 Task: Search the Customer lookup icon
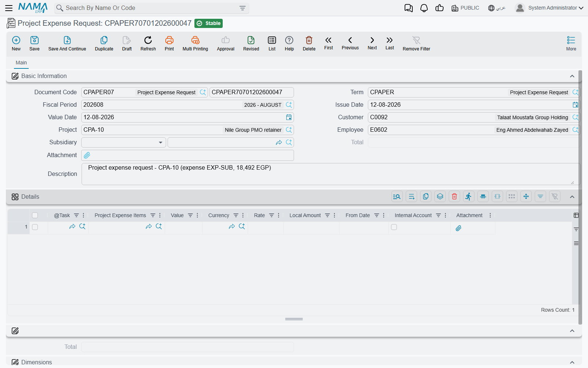coord(576,117)
